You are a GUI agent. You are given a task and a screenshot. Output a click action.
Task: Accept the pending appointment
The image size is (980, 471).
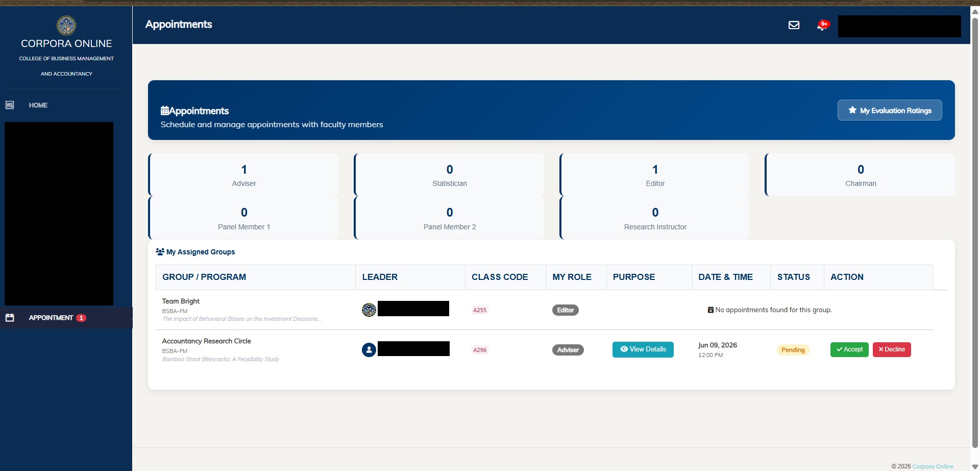tap(849, 349)
